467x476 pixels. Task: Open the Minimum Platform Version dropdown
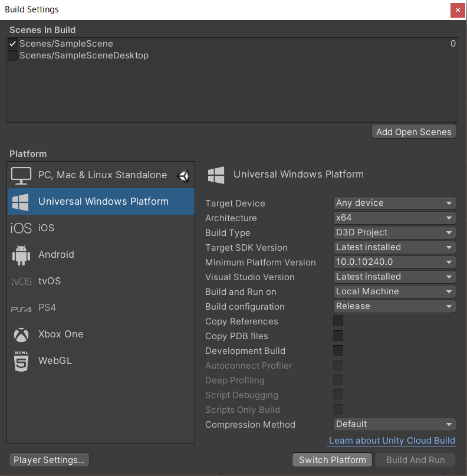pyautogui.click(x=394, y=262)
